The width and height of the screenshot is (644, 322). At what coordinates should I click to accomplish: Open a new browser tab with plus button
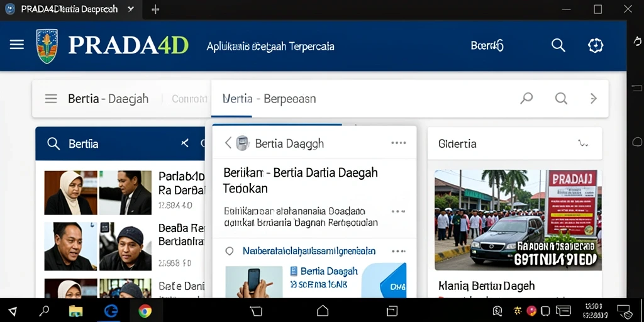(x=155, y=9)
